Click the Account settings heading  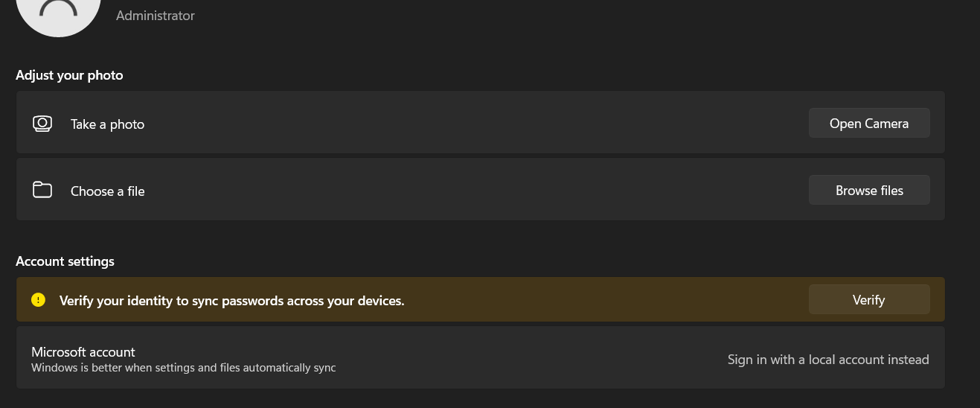click(x=65, y=261)
